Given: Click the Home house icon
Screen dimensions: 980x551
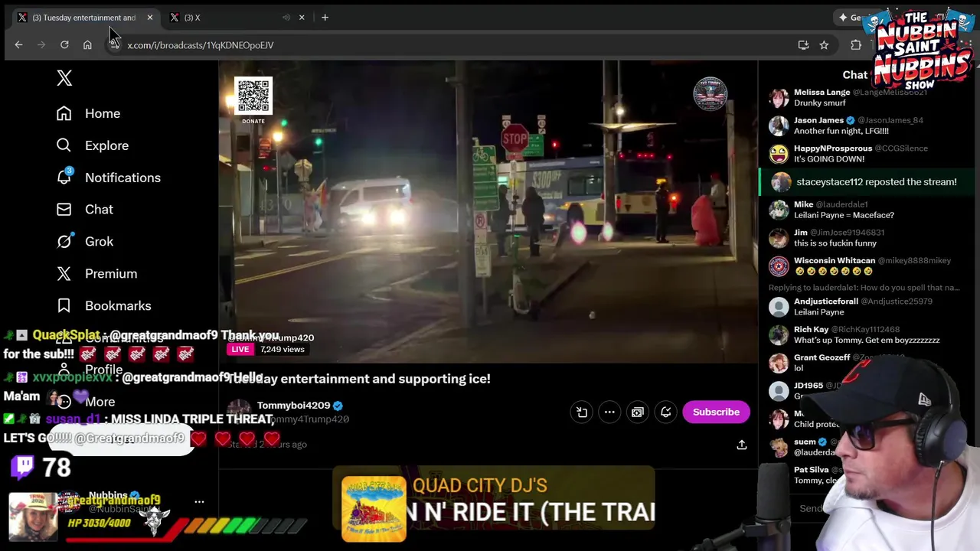Looking at the screenshot, I should pyautogui.click(x=64, y=113).
